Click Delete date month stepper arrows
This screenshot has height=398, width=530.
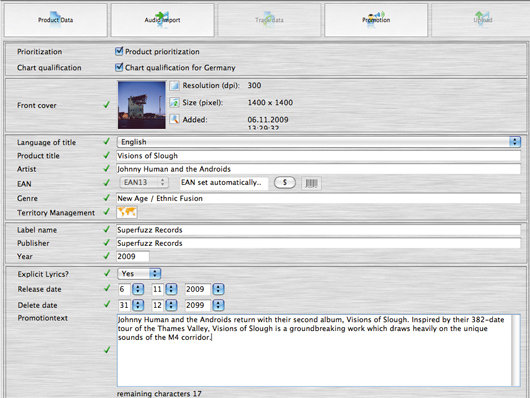(171, 305)
